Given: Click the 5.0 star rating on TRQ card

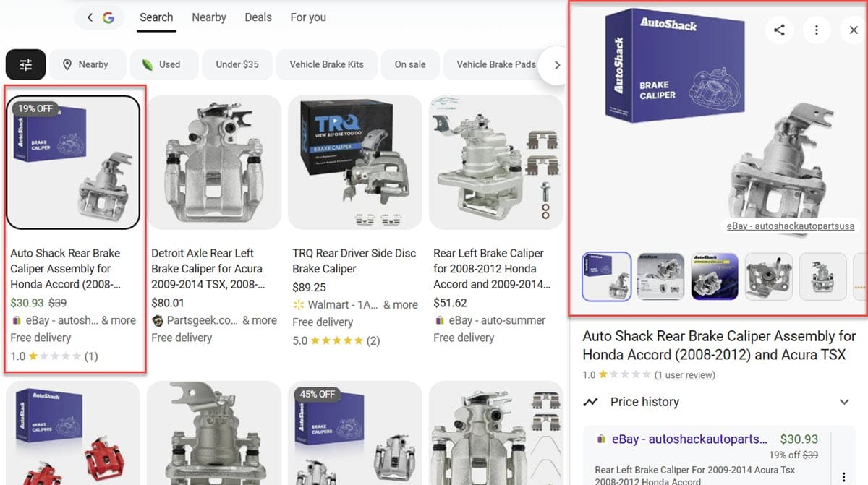Looking at the screenshot, I should tap(336, 340).
